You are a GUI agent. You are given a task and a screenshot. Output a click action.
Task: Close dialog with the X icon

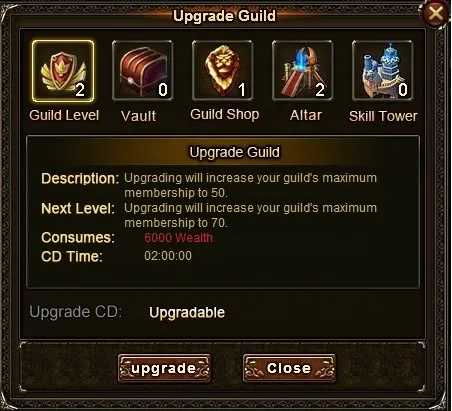tap(435, 14)
